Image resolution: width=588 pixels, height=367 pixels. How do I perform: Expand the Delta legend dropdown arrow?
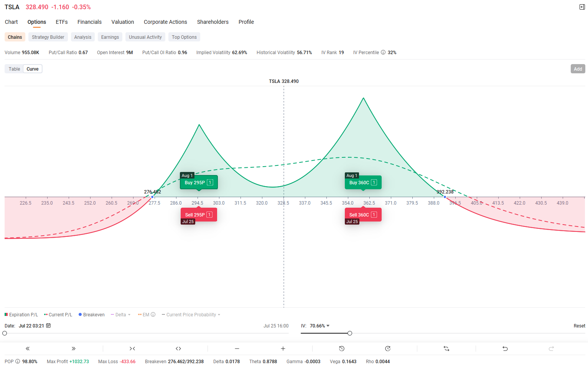coord(129,315)
